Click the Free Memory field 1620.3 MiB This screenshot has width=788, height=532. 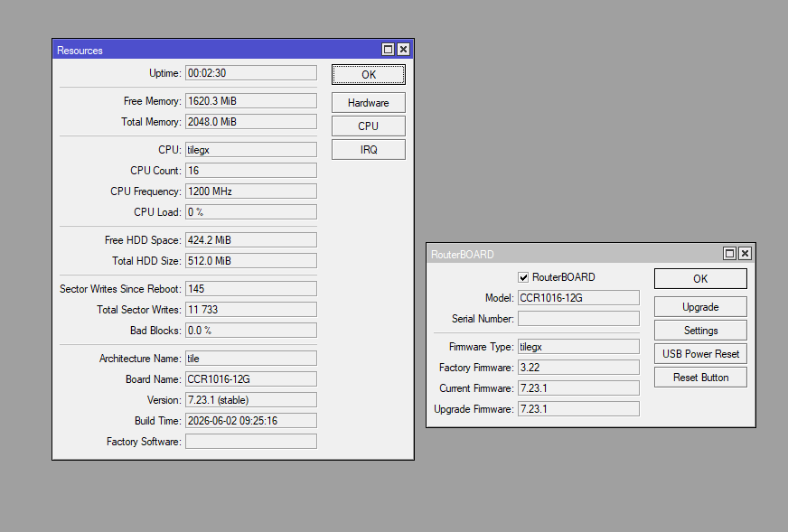click(x=251, y=101)
